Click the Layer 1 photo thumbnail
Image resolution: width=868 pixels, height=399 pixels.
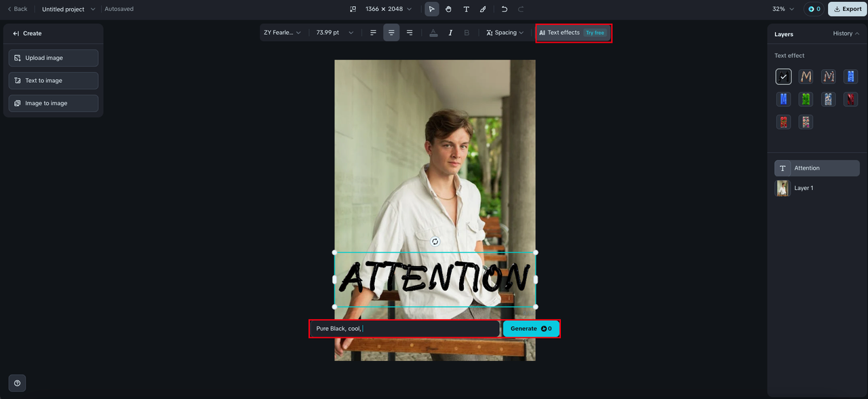click(x=783, y=188)
